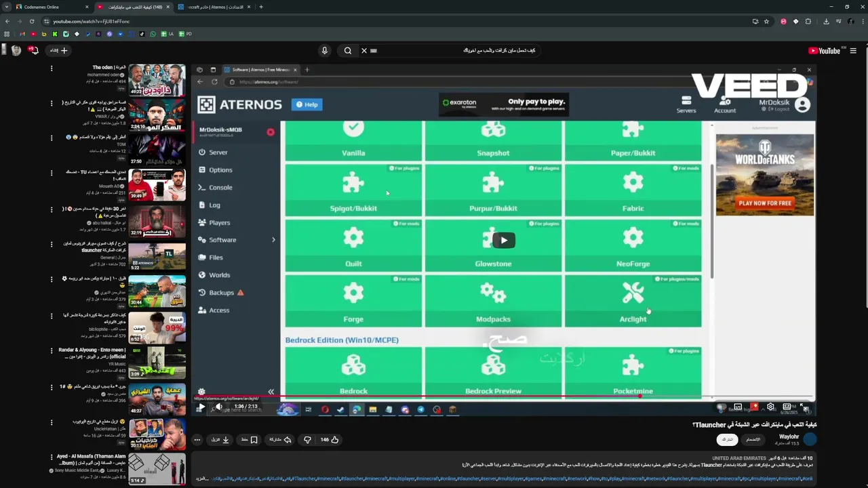
Task: Click the YouTube search text field
Action: (454, 50)
